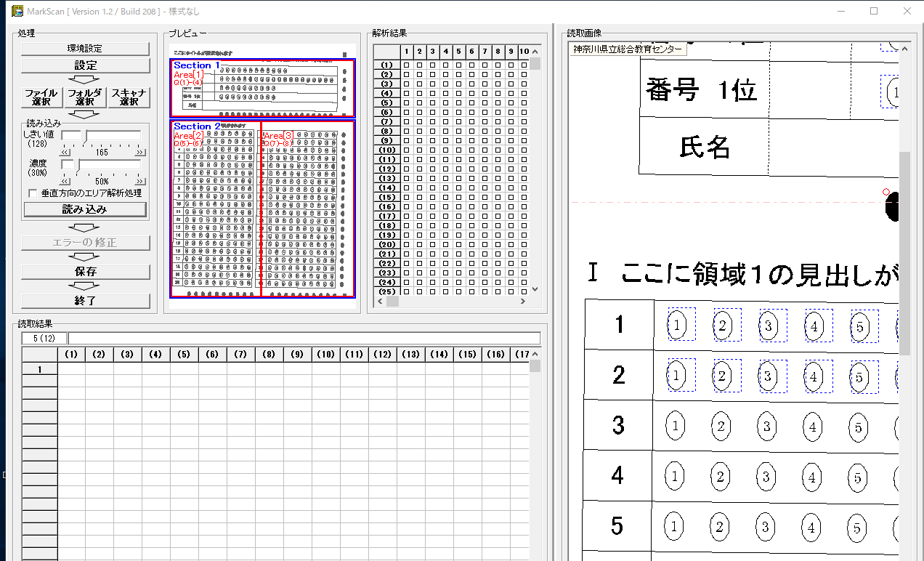Tick the row (5) column 3 analysis checkbox

coord(433,103)
